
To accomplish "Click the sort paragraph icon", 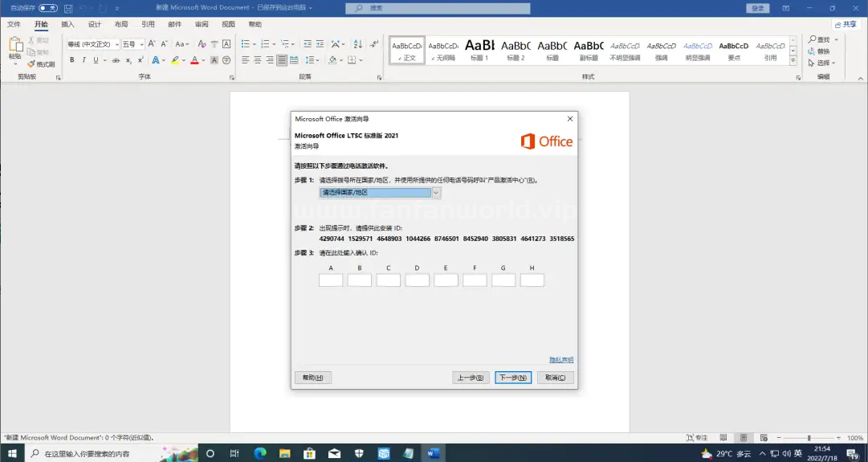I will tap(358, 44).
